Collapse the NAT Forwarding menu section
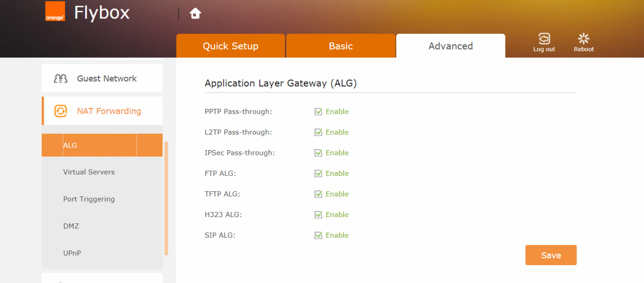 (x=108, y=111)
